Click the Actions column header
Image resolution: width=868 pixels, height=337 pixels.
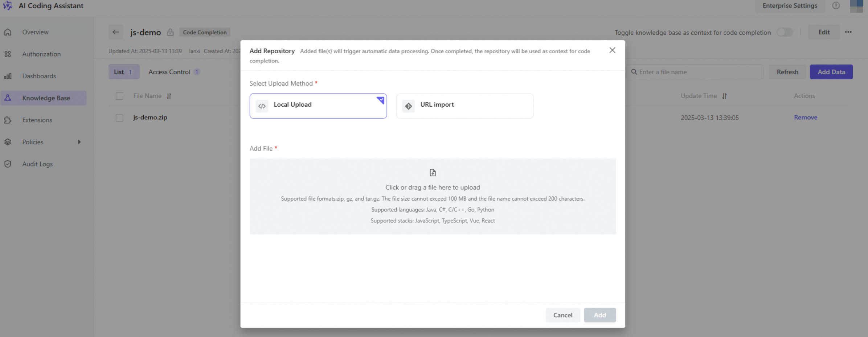804,96
